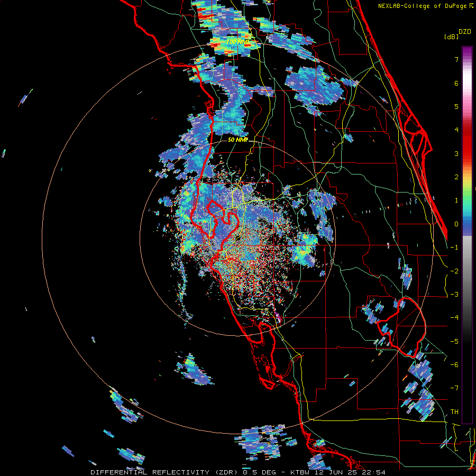Click the "KTBW" radar site identifier
The height and width of the screenshot is (476, 476).
point(300,472)
